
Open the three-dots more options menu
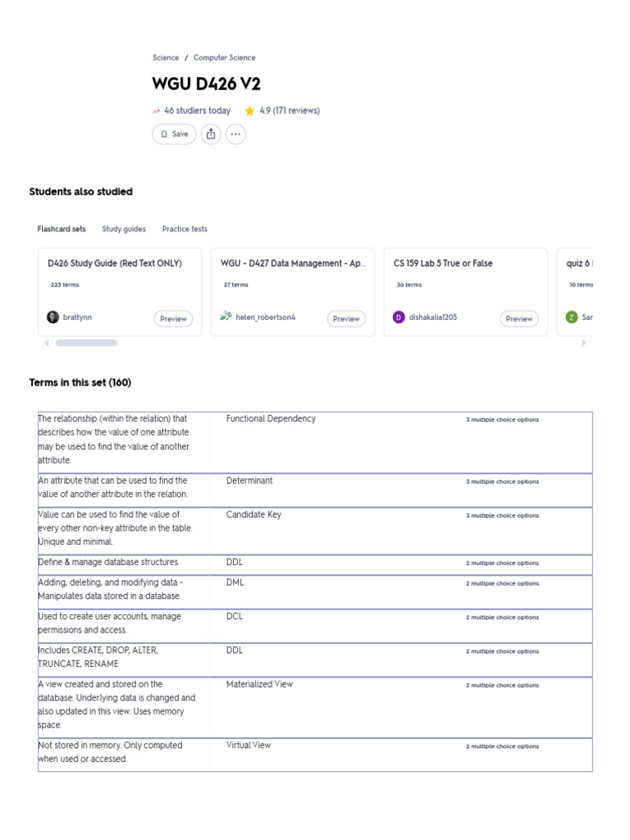235,134
